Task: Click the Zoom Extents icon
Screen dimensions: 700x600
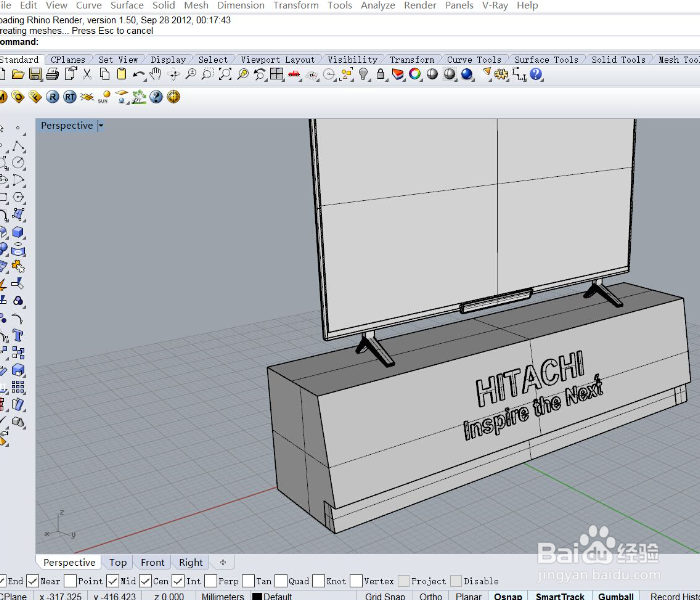Action: (225, 74)
